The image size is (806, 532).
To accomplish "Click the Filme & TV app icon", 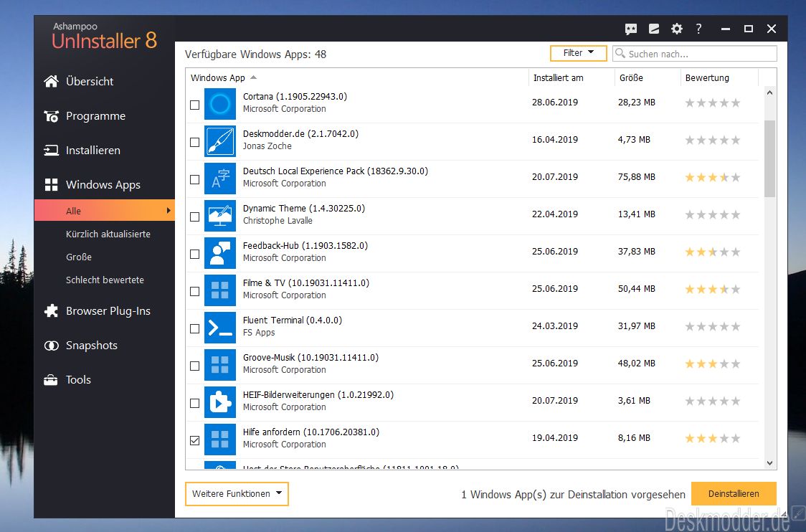I will (x=220, y=290).
